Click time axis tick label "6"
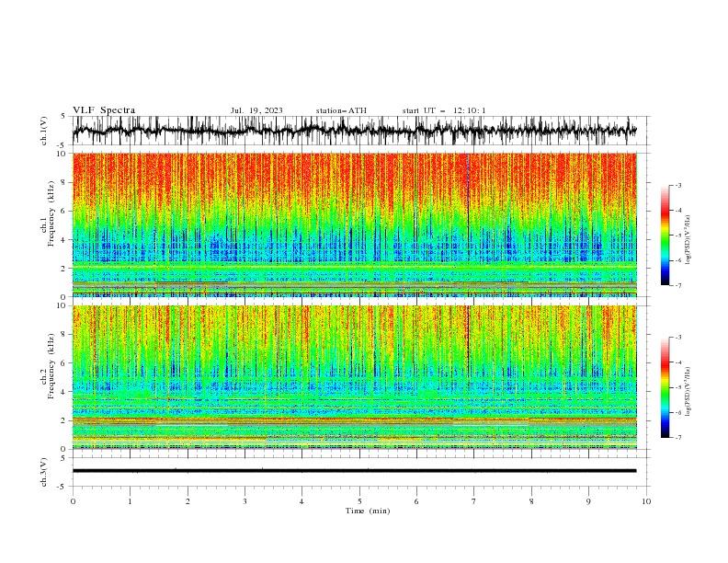Viewport: 728px width, 563px height. coord(416,501)
